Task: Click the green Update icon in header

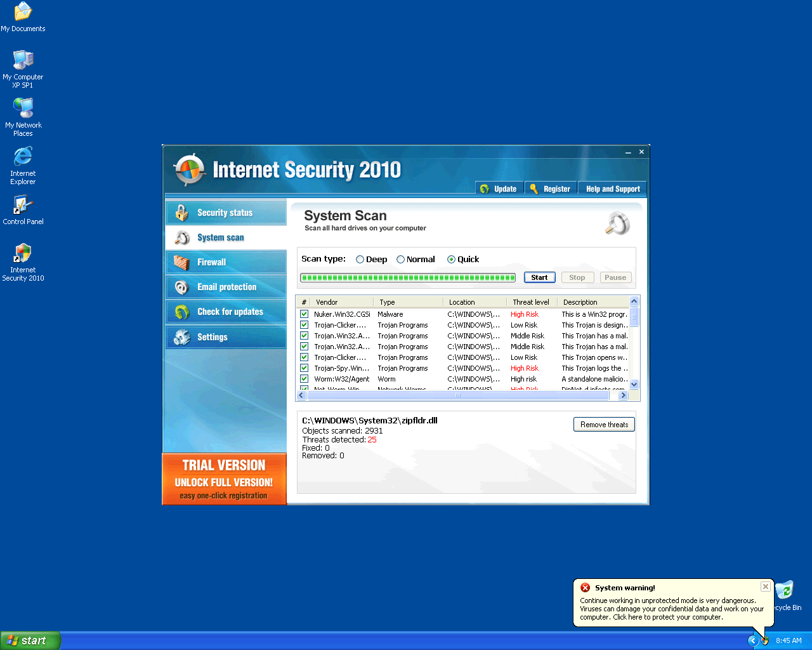Action: [x=485, y=189]
